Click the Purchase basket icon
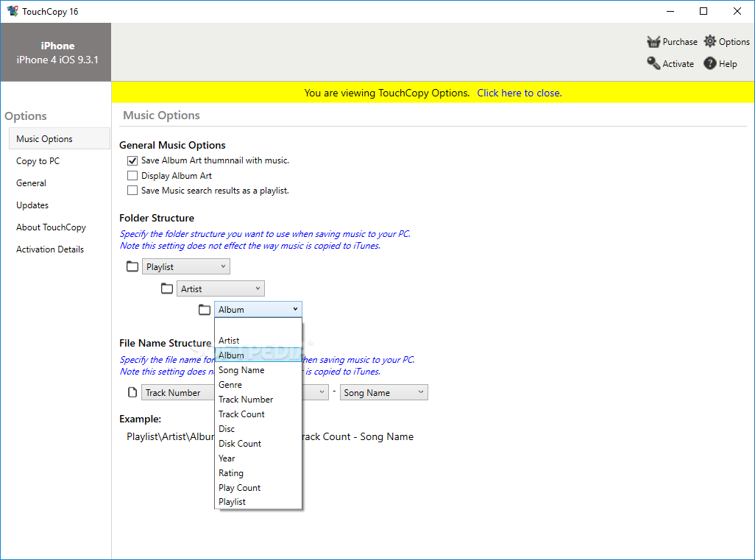Viewport: 755px width, 560px height. [653, 42]
